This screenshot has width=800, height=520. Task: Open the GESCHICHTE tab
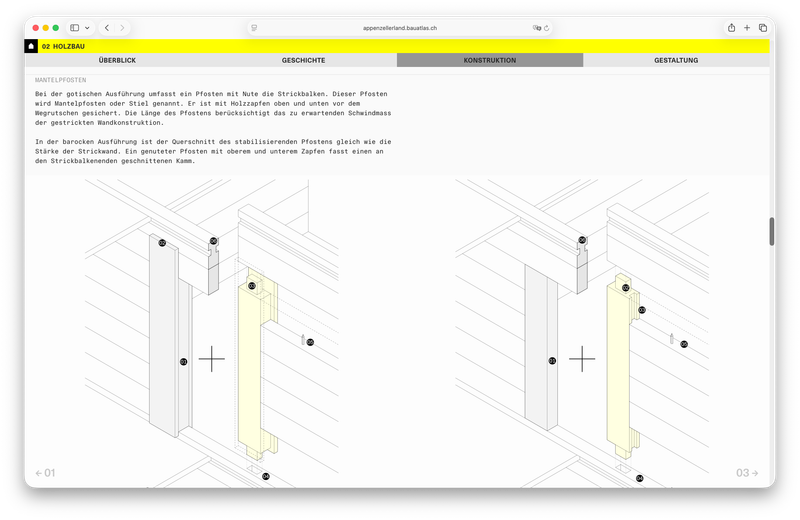[303, 60]
